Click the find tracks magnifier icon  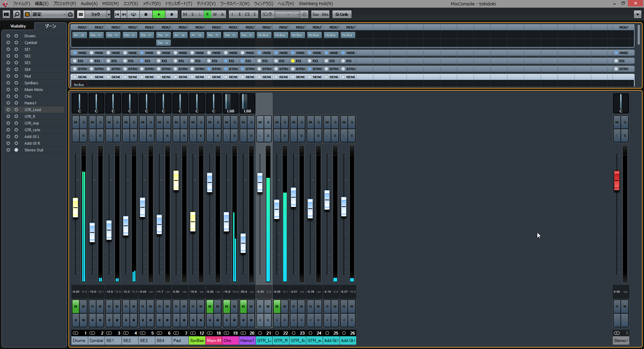pos(17,14)
